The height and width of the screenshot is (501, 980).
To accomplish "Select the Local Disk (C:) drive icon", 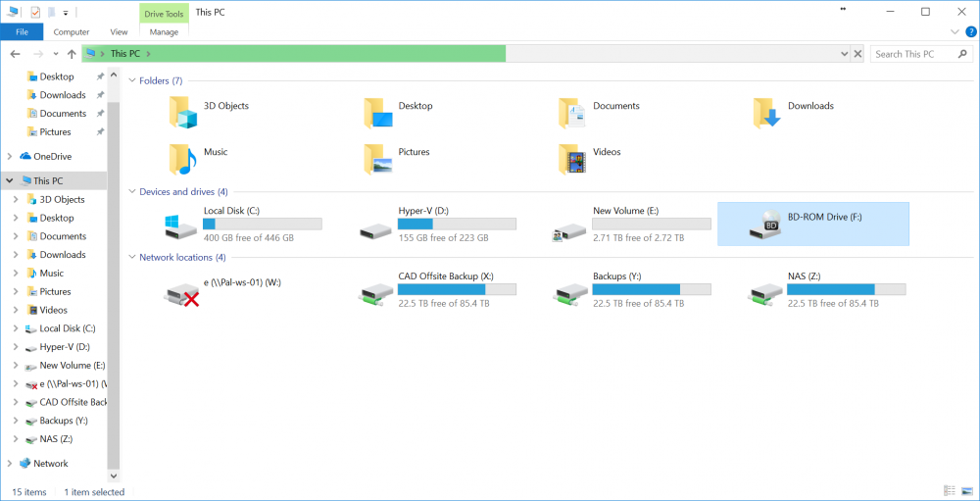I will pyautogui.click(x=180, y=226).
